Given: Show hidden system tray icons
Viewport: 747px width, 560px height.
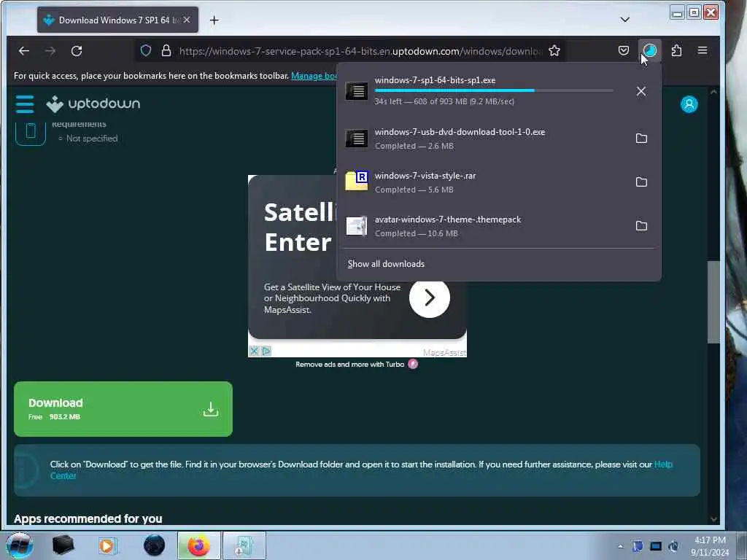Looking at the screenshot, I should (x=620, y=546).
